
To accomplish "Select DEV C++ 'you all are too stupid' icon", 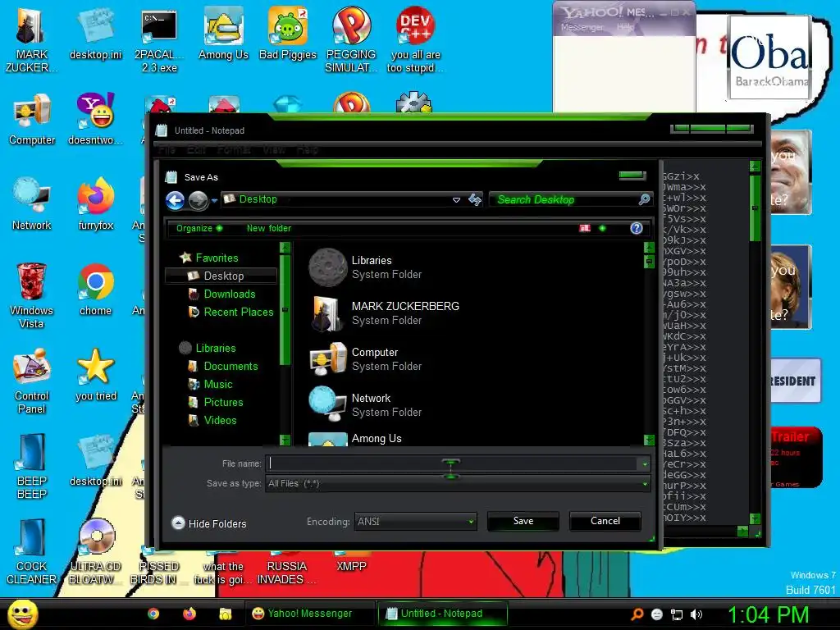I will tap(415, 41).
